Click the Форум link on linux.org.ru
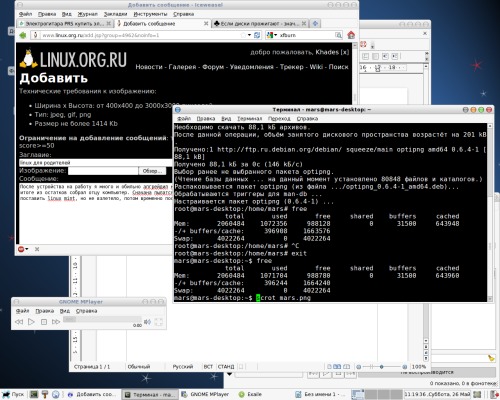Viewport: 500px width, 400px height. (213, 67)
